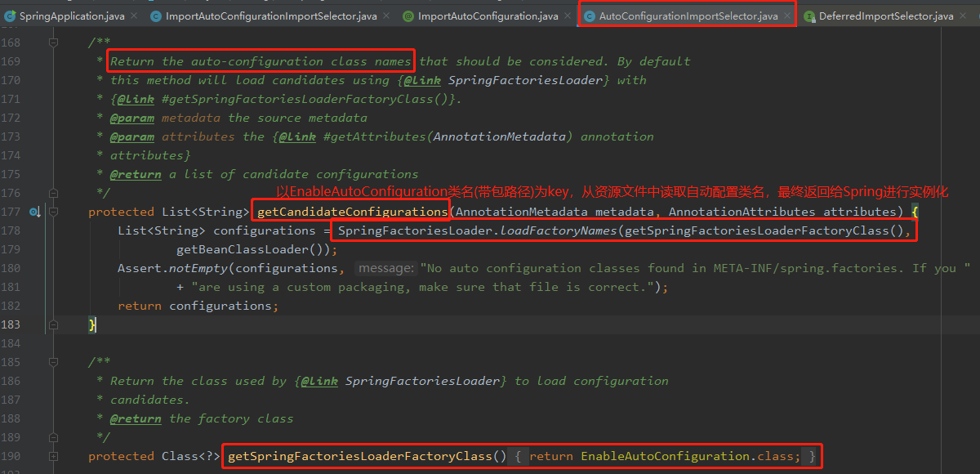
Task: Click the SpringFactoriesLoader class reference on line 178
Action: point(415,230)
